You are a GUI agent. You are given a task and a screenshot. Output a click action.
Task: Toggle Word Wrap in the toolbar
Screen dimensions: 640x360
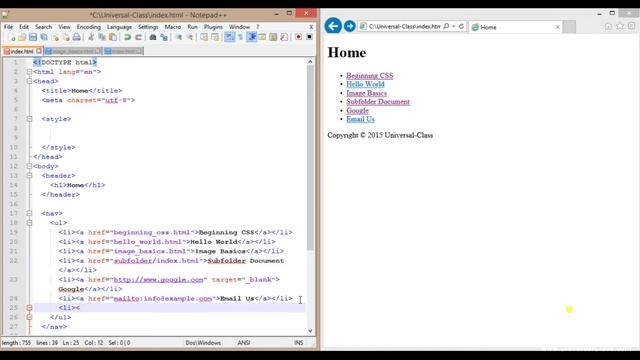tap(230, 37)
